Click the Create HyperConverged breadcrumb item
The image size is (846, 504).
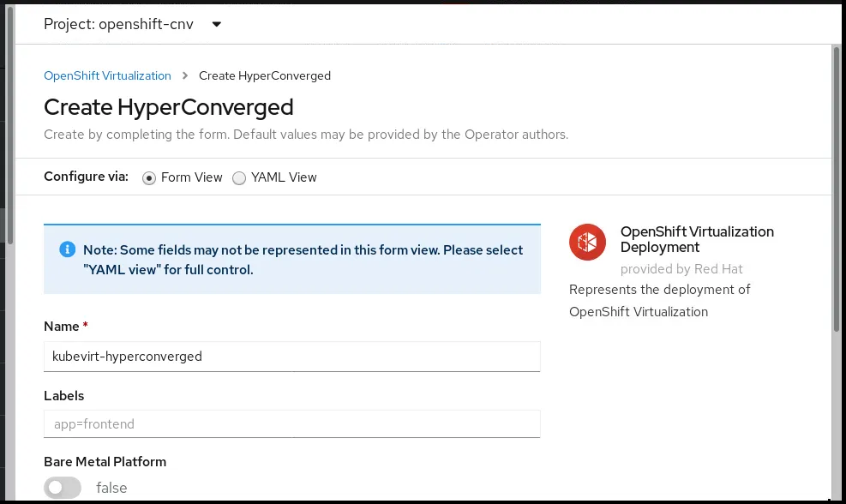265,75
